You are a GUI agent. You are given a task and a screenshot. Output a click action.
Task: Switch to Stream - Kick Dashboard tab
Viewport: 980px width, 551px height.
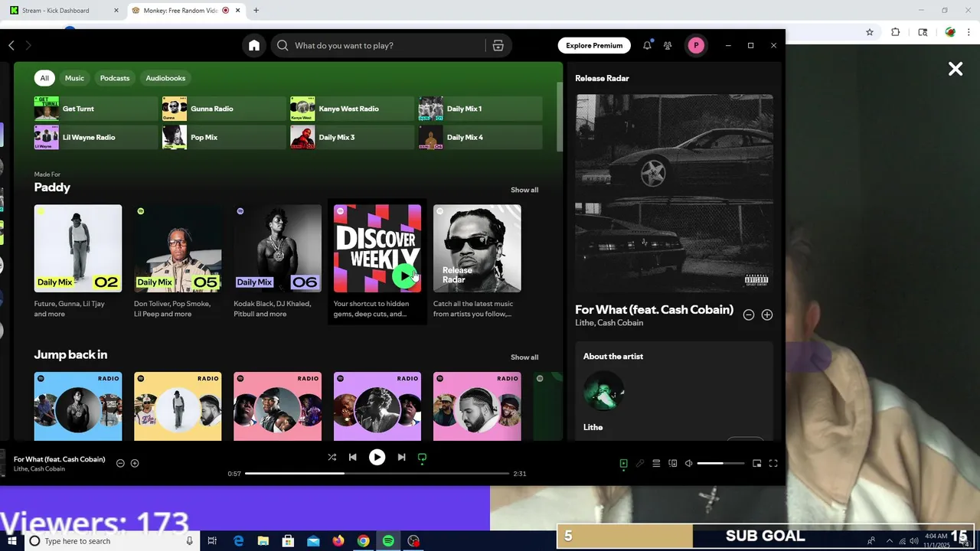tap(66, 11)
